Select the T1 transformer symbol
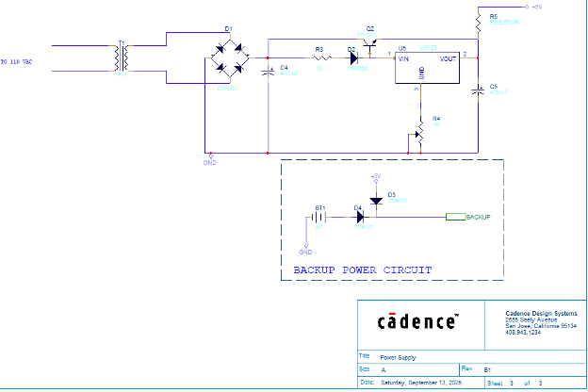The width and height of the screenshot is (588, 392). 122,58
